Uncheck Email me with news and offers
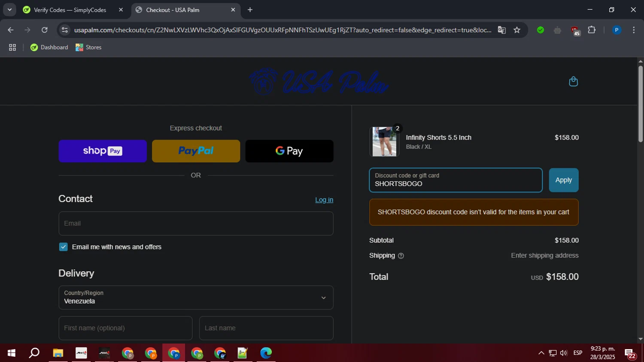 [63, 247]
